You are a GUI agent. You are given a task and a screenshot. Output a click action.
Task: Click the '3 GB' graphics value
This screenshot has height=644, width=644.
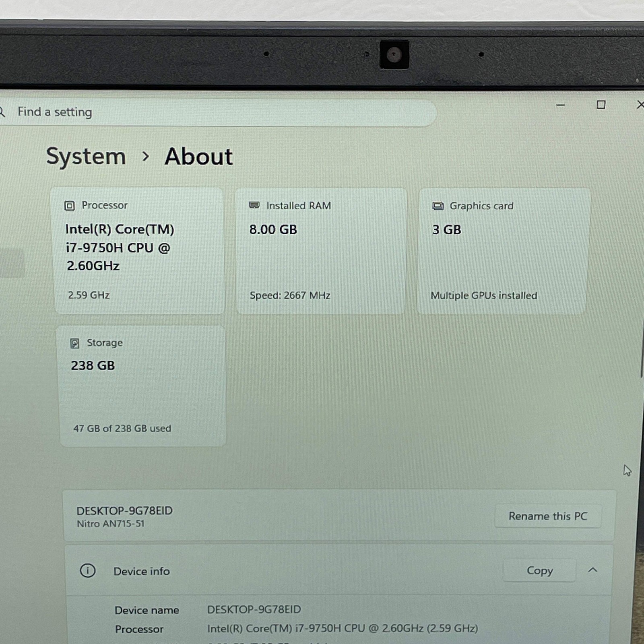446,230
